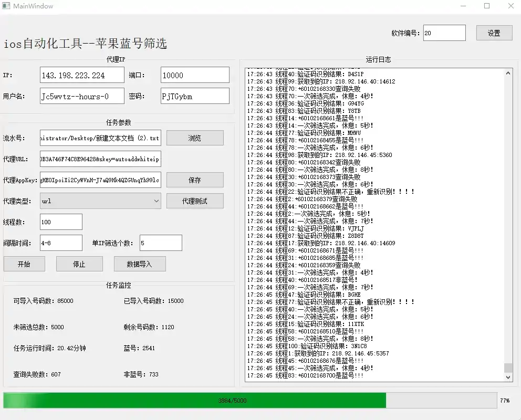Screen dimensions: 521x420
Task: Click log line with IP 218.92.146.45:5357
Action: pyautogui.click(x=318, y=353)
